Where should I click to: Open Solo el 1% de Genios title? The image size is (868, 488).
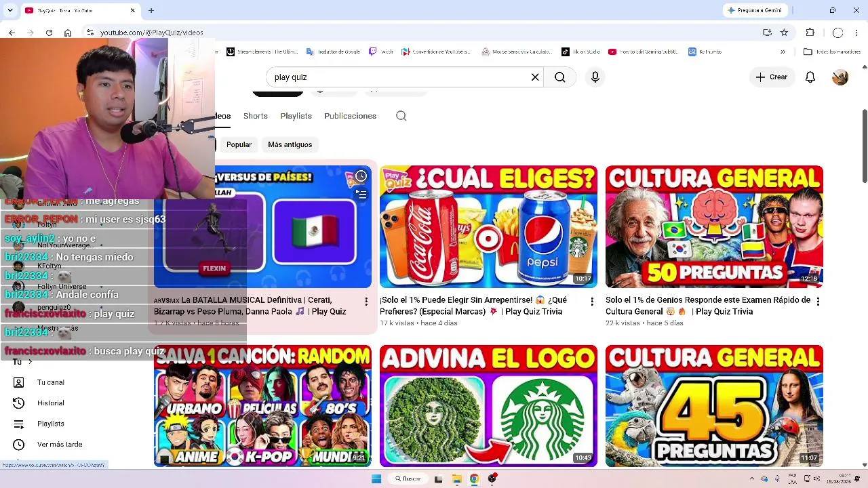708,306
